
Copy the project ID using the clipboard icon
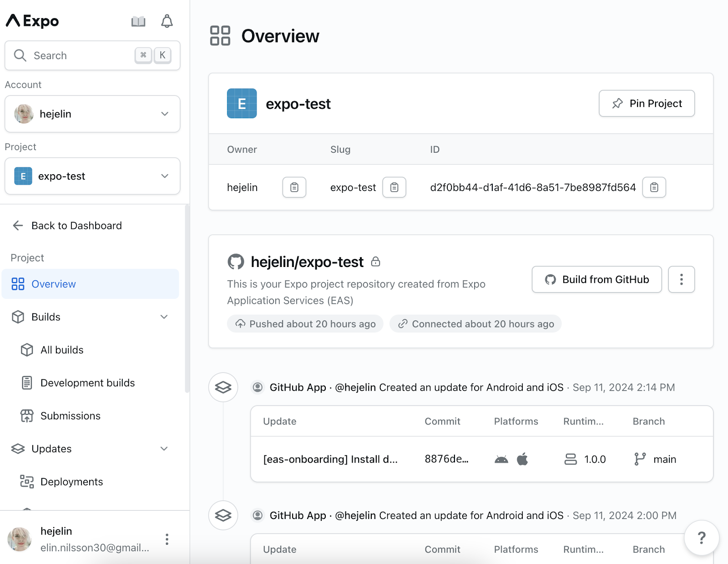pos(654,187)
